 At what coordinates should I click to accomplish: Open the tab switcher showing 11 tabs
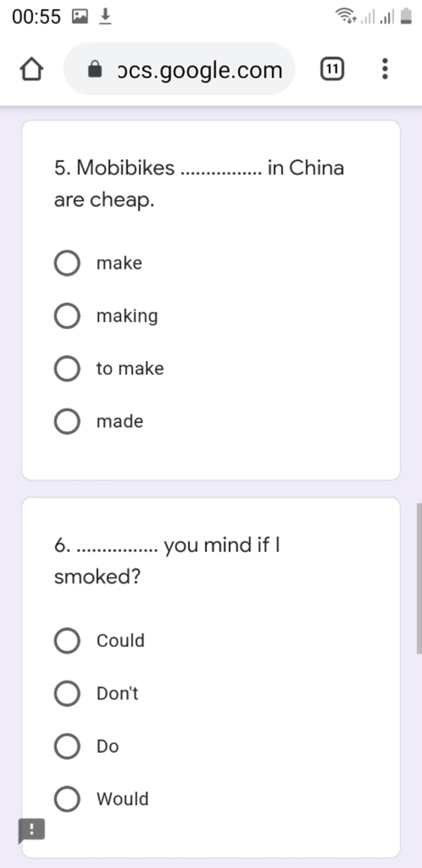(x=332, y=69)
